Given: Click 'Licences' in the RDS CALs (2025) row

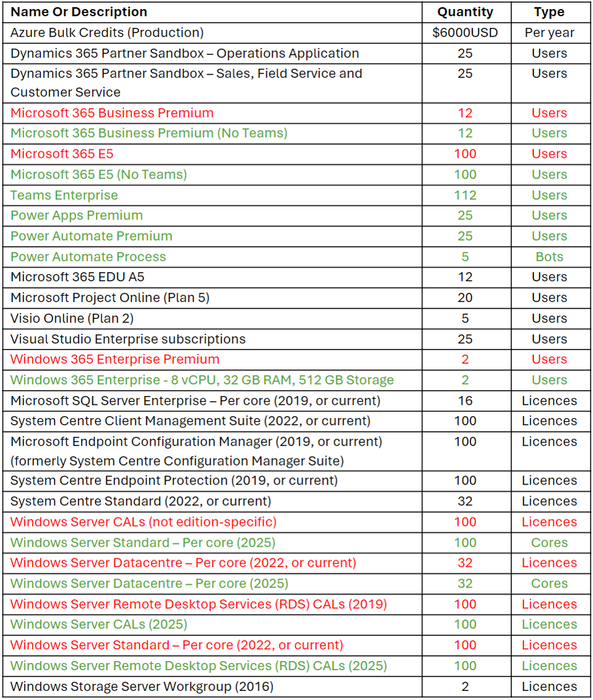Looking at the screenshot, I should pyautogui.click(x=549, y=666).
